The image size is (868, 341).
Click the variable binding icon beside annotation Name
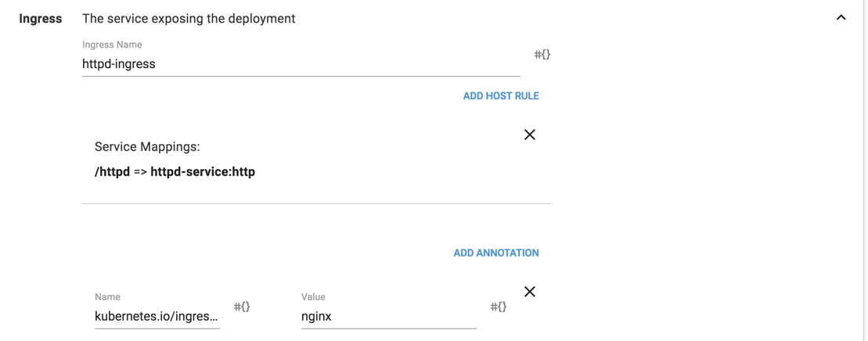coord(242,307)
